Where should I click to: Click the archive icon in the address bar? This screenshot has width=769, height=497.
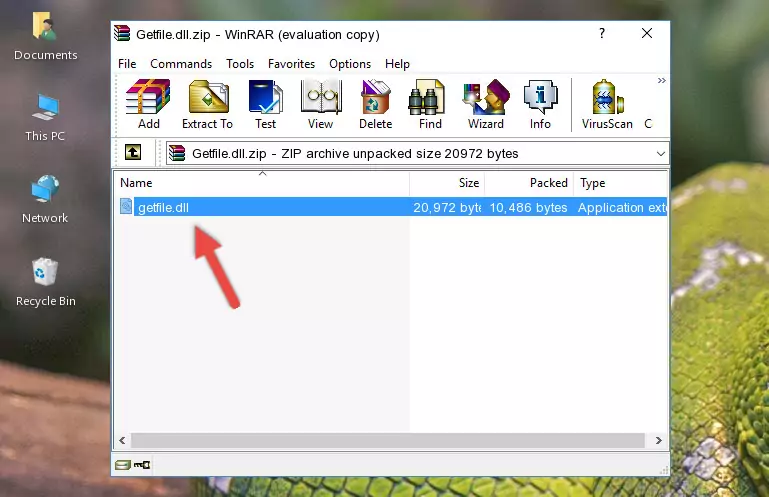pos(177,153)
